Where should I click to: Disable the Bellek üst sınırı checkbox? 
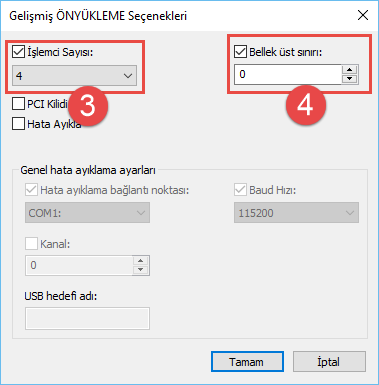(x=240, y=52)
